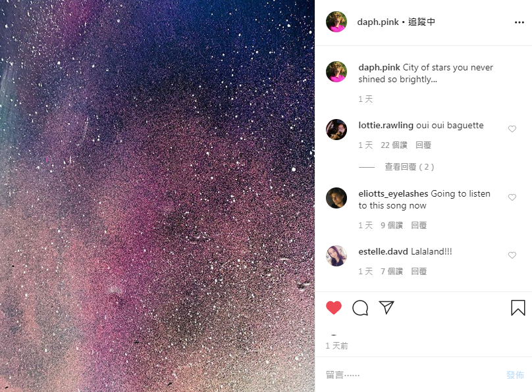Click the starry sky post image
532x392 pixels.
(157, 196)
